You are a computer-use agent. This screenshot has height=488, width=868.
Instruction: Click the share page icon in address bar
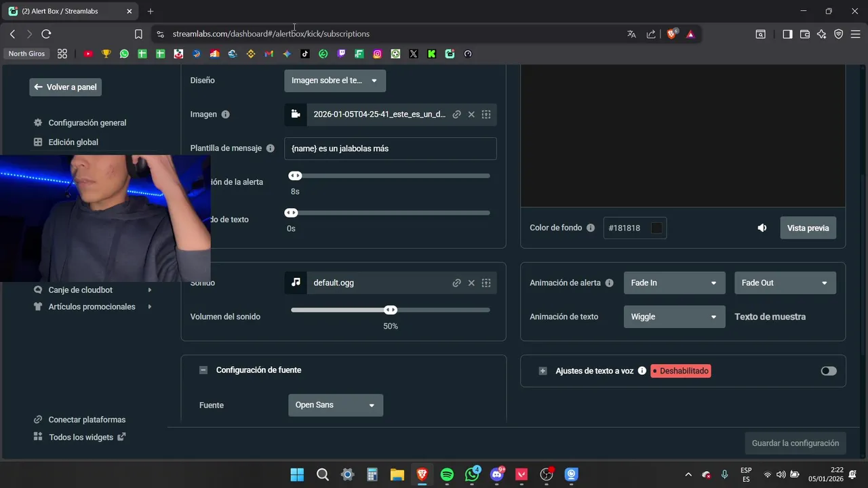[x=651, y=34]
